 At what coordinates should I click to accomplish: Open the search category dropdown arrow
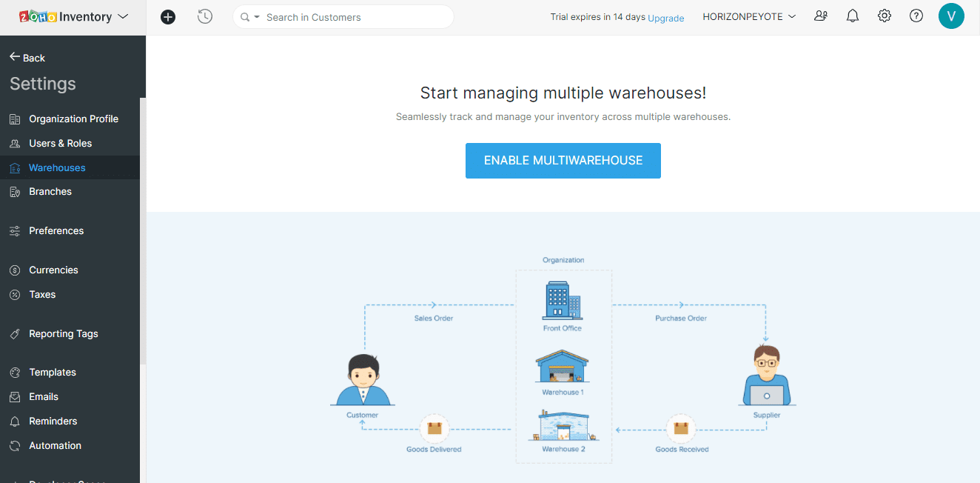coord(257,17)
